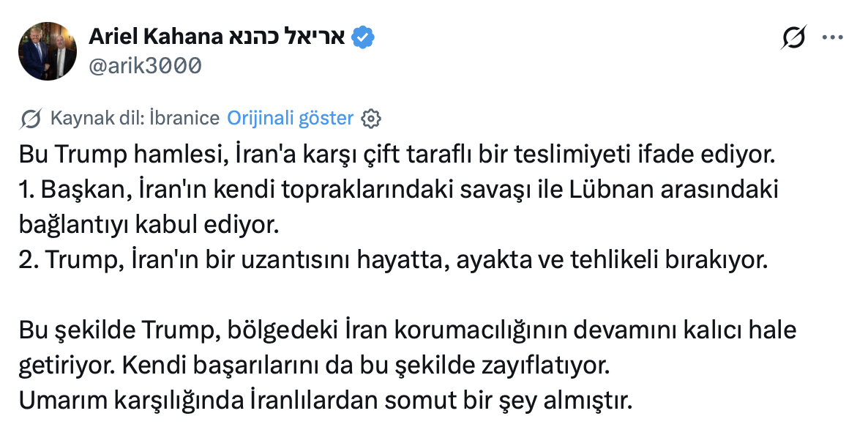Click the word 'İbranice'
This screenshot has width=868, height=438.
click(184, 119)
